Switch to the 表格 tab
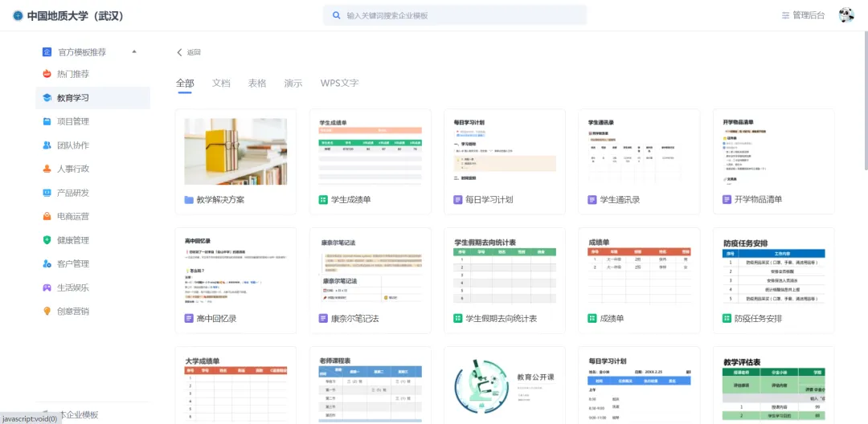This screenshot has height=424, width=868. tap(257, 84)
